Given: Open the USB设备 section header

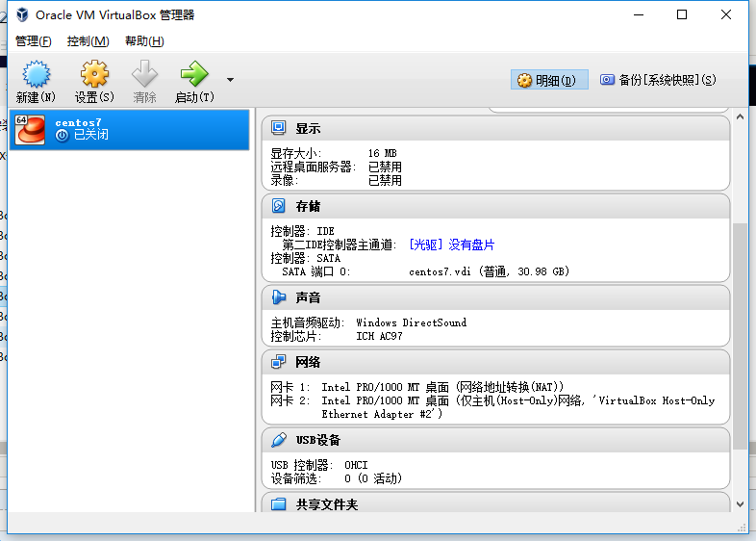Looking at the screenshot, I should (x=318, y=440).
